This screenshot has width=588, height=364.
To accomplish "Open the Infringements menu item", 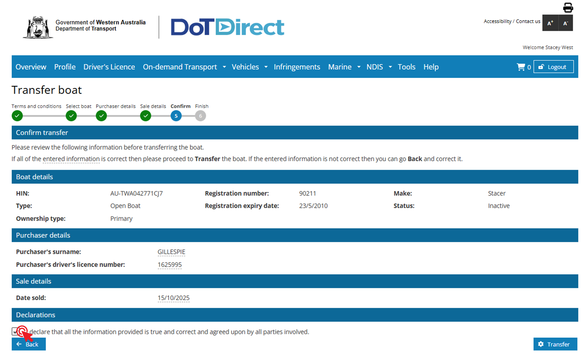I will click(297, 67).
